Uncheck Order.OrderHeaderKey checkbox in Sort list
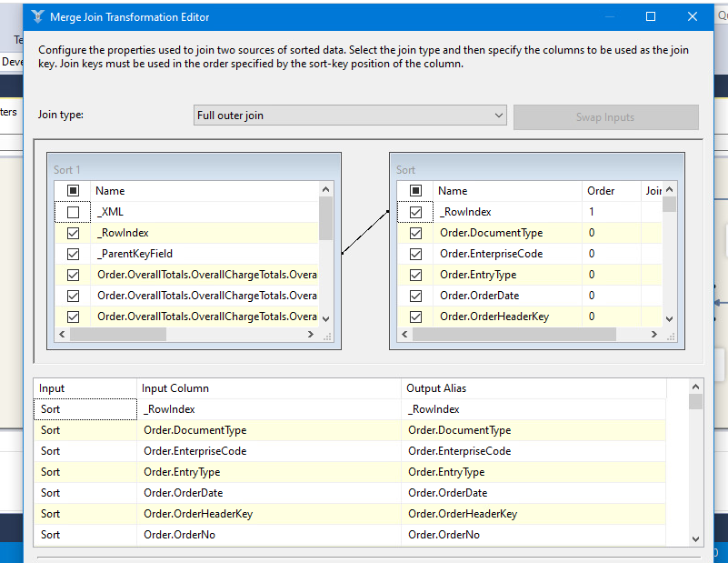 tap(415, 317)
